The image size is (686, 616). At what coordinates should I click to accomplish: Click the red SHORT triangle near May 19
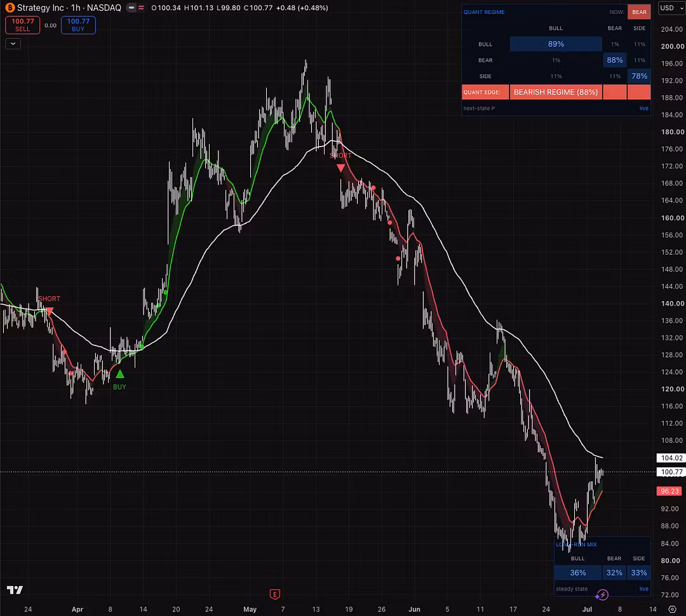coord(341,168)
